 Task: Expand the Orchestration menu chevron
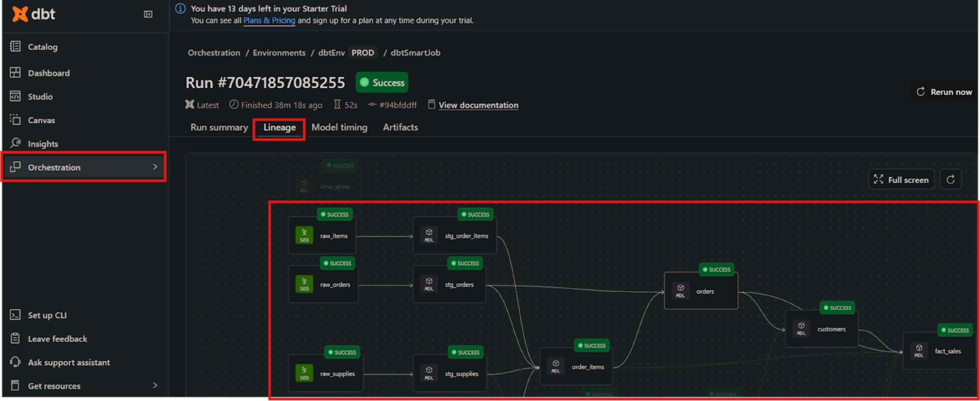155,167
